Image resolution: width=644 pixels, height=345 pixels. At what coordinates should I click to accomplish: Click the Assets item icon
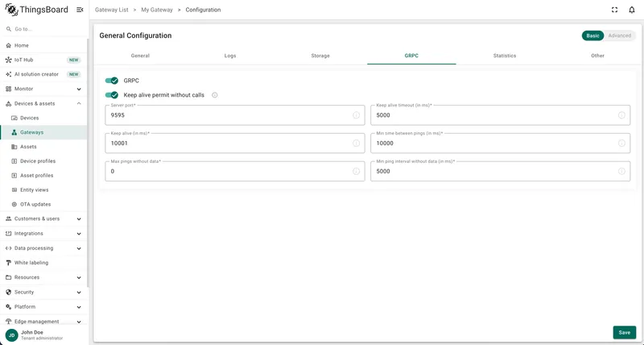[14, 147]
